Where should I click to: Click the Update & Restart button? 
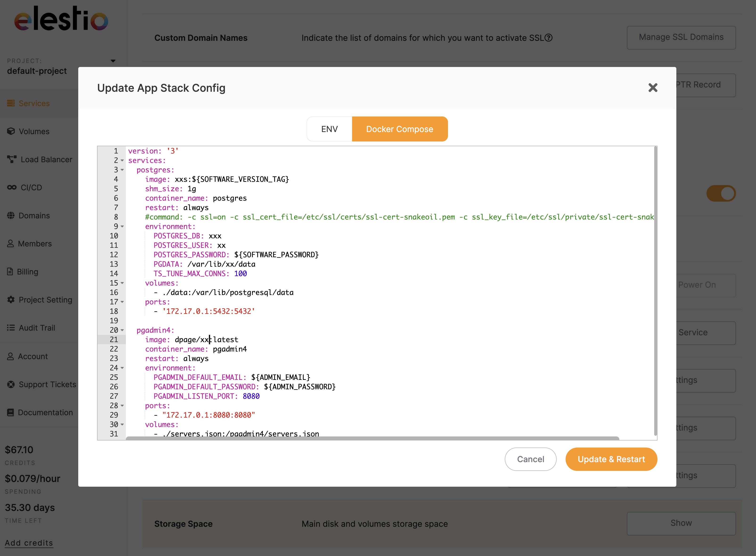click(x=611, y=459)
